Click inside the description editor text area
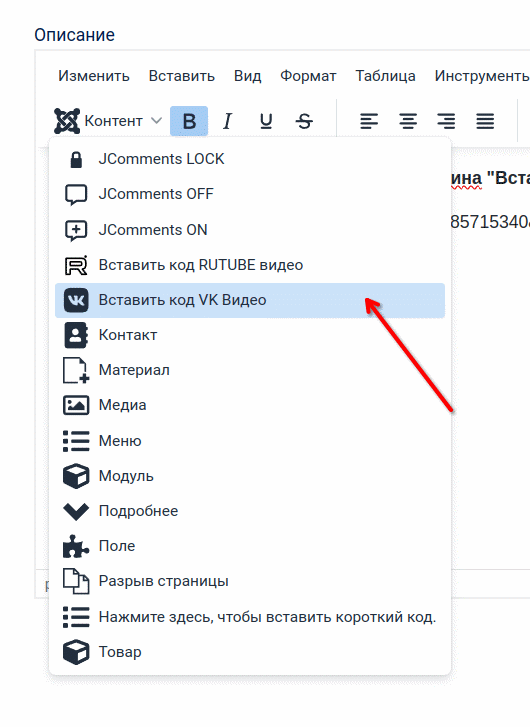The image size is (530, 727). (x=491, y=371)
